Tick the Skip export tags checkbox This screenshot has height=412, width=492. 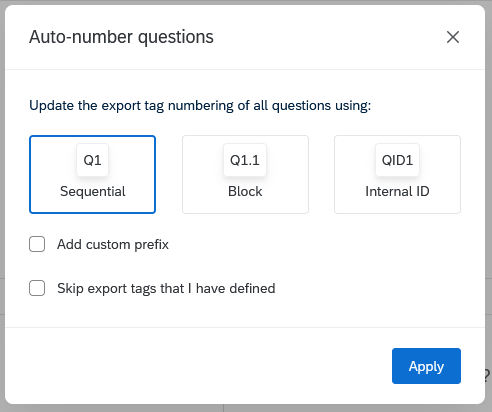37,288
